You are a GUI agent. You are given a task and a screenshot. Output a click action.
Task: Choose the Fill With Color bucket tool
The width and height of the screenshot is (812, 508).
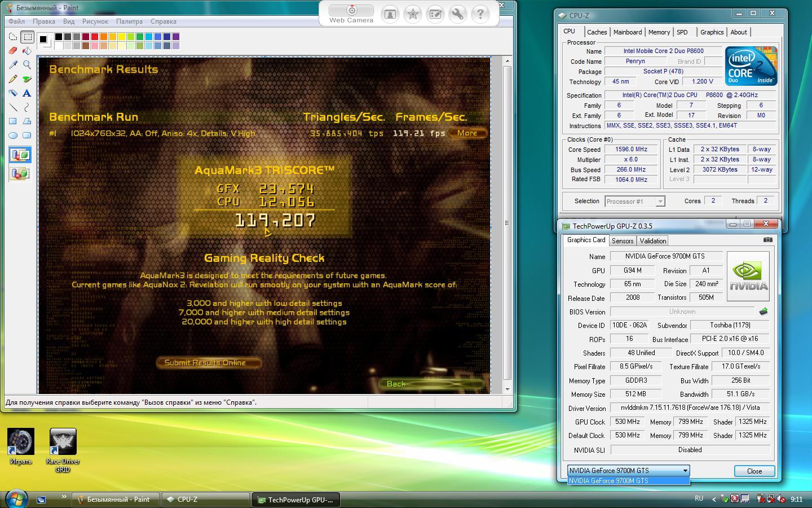coord(27,51)
